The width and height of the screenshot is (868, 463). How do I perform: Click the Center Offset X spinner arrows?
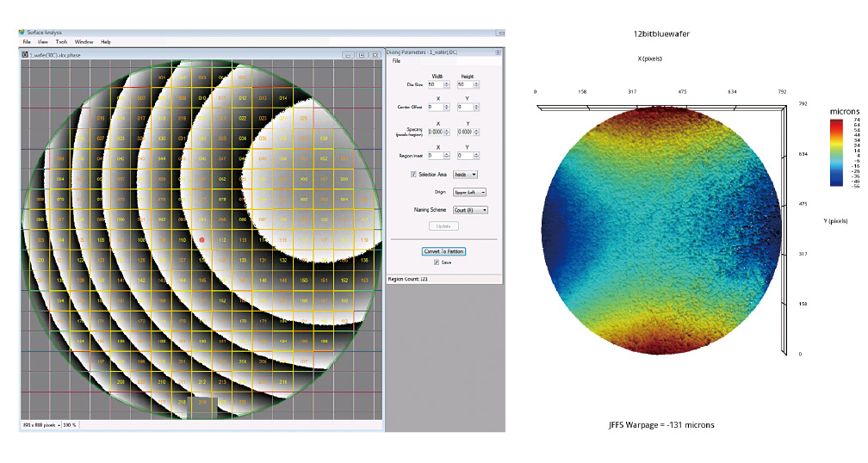447,107
